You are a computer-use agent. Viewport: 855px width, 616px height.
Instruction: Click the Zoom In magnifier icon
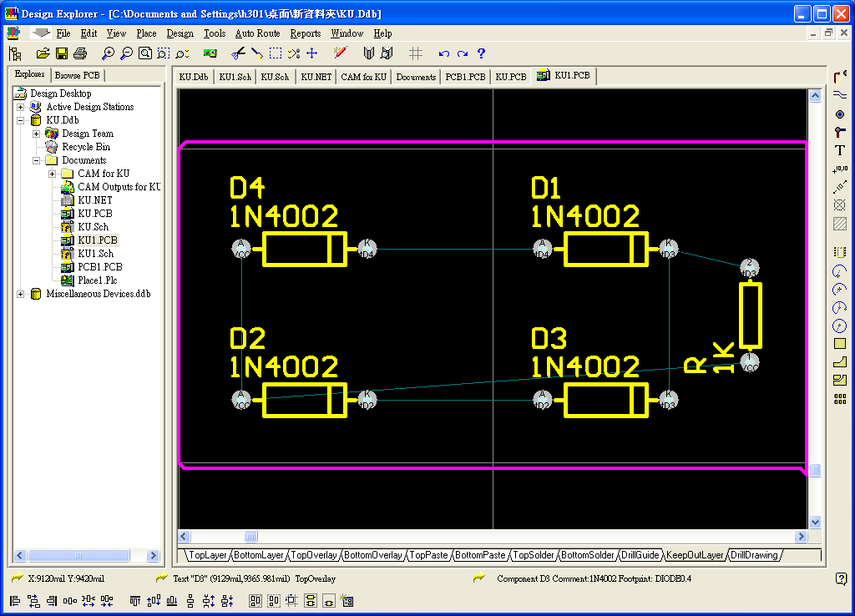point(108,53)
